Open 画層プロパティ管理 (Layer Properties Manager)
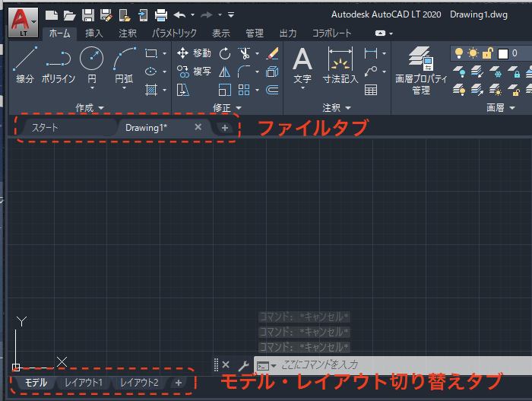The height and width of the screenshot is (401, 532). (x=421, y=71)
